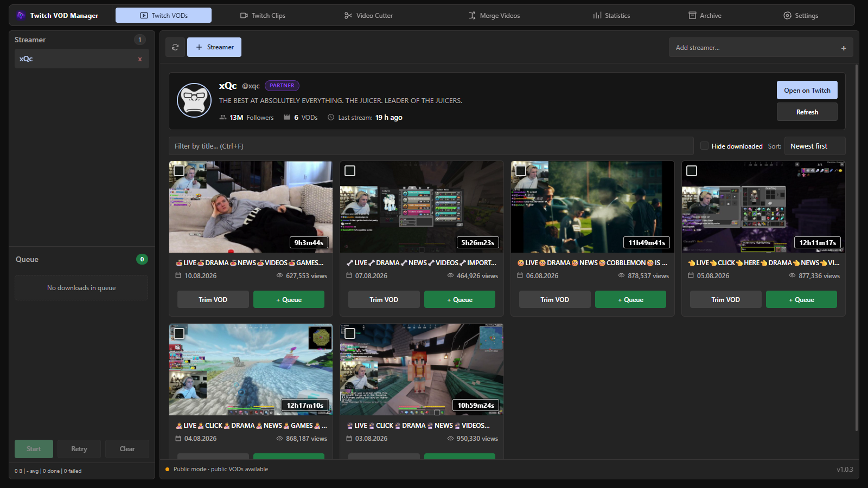Go to the Merge Videos tab
Image resolution: width=868 pixels, height=488 pixels.
click(494, 15)
